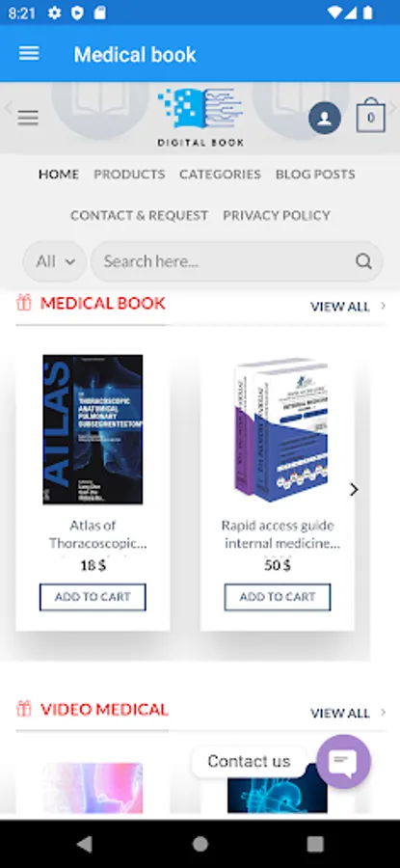
Task: Expand Video Medical View All chevron
Action: coord(383,713)
